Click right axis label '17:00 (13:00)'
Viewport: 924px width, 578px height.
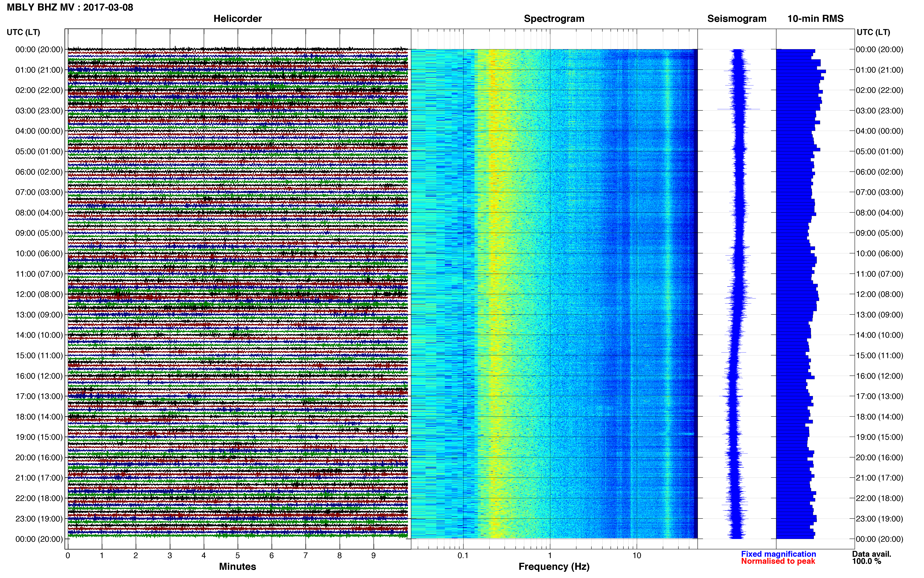879,396
